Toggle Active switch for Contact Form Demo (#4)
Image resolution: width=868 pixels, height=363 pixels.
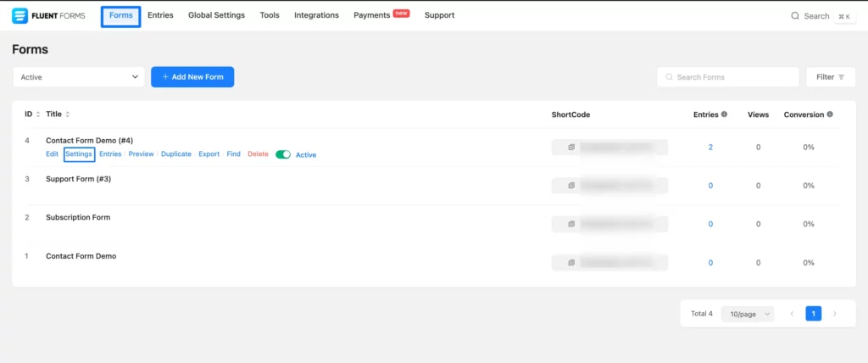(283, 154)
